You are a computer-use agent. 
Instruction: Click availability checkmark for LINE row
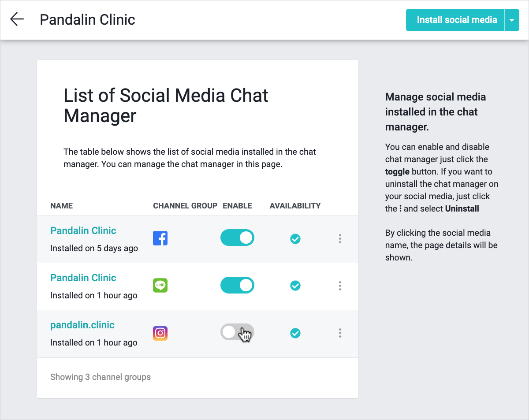pyautogui.click(x=295, y=286)
